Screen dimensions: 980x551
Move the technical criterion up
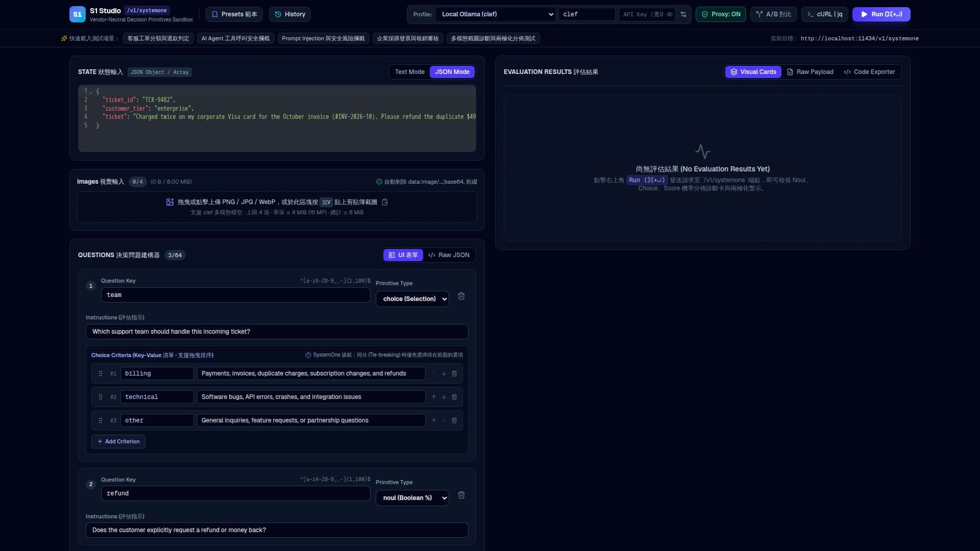click(x=434, y=397)
